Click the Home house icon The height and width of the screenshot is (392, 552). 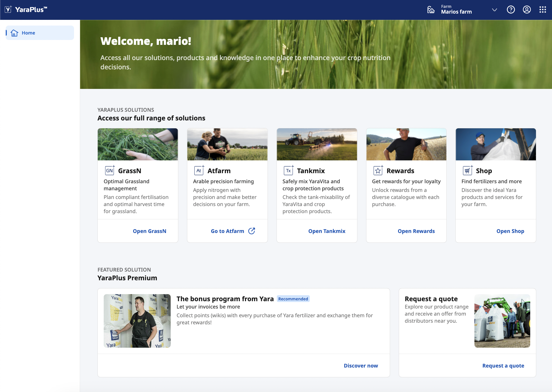(14, 33)
